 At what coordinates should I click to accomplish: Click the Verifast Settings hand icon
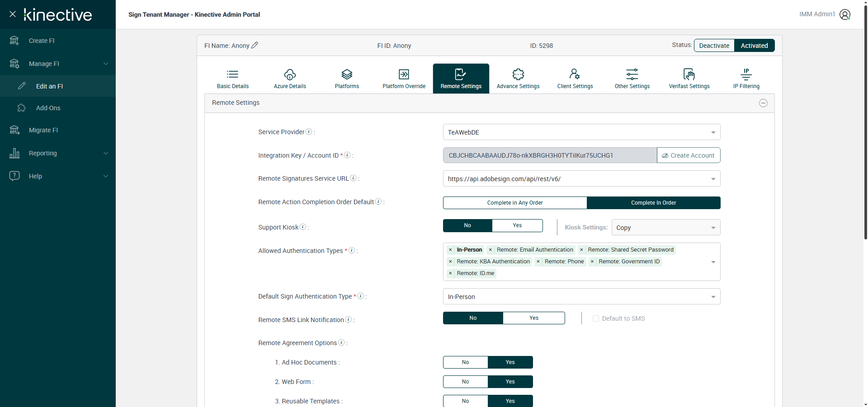point(689,74)
